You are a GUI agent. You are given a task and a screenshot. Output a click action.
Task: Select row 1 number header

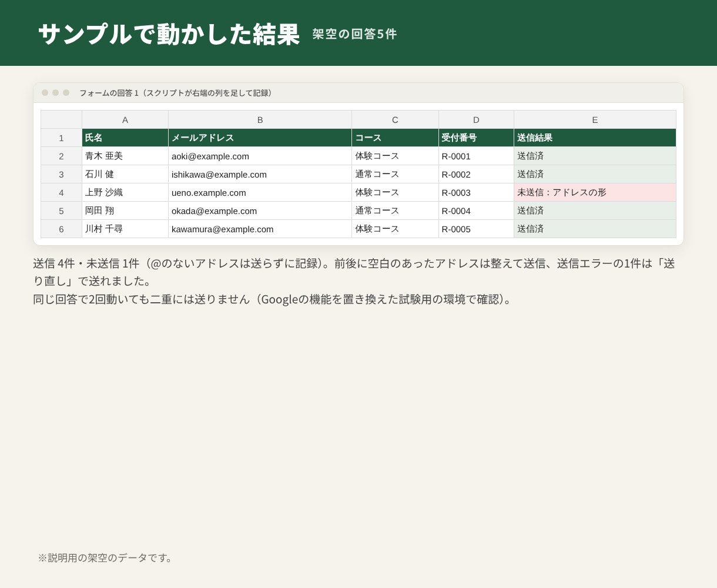tap(62, 138)
